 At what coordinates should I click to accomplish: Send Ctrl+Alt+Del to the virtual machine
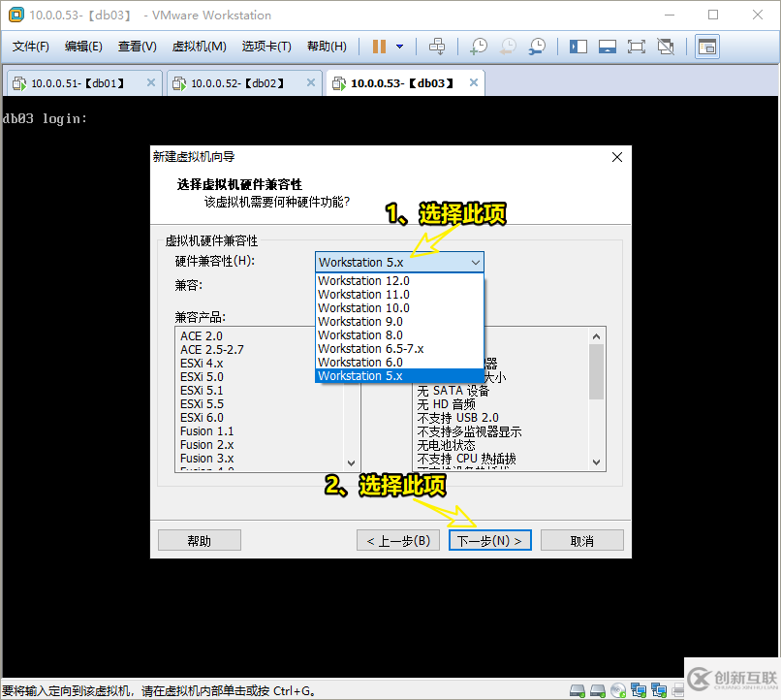point(437,47)
